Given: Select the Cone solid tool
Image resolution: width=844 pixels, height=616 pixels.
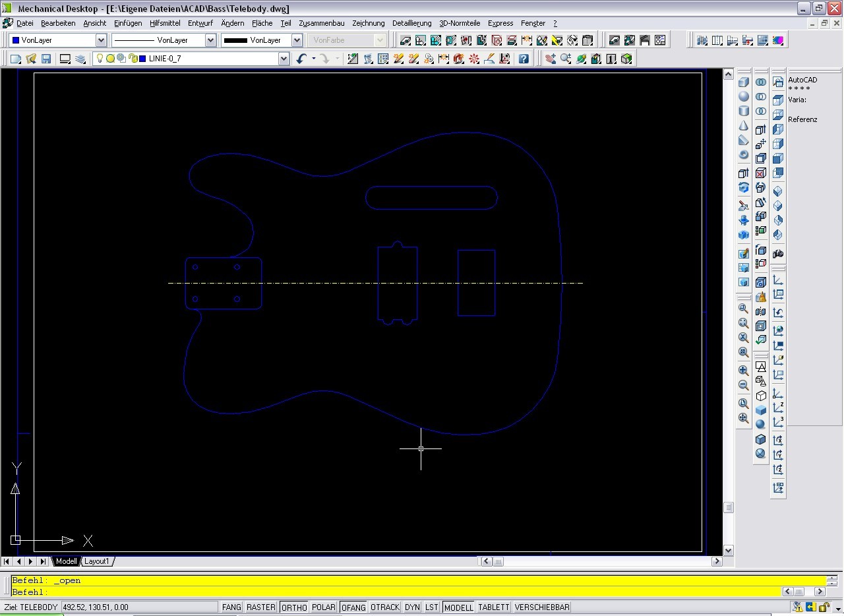Looking at the screenshot, I should tap(744, 126).
